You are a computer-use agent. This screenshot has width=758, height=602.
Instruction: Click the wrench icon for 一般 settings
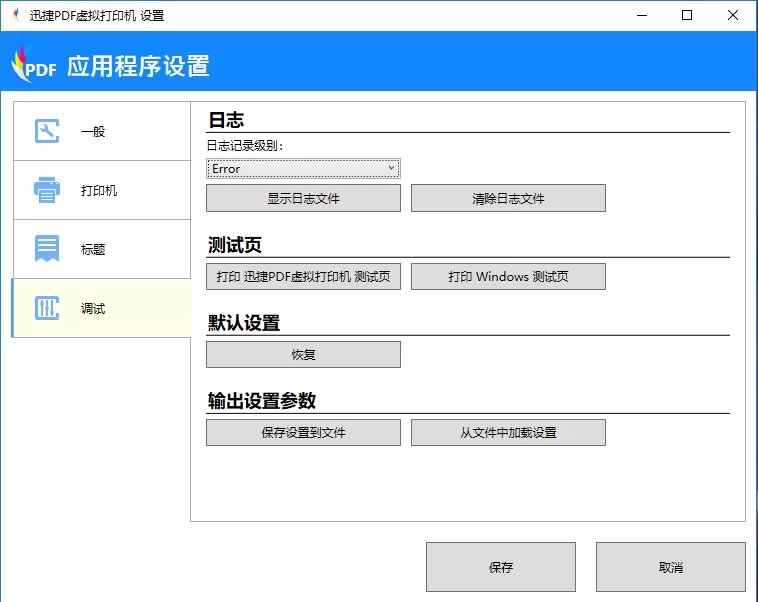click(x=47, y=131)
